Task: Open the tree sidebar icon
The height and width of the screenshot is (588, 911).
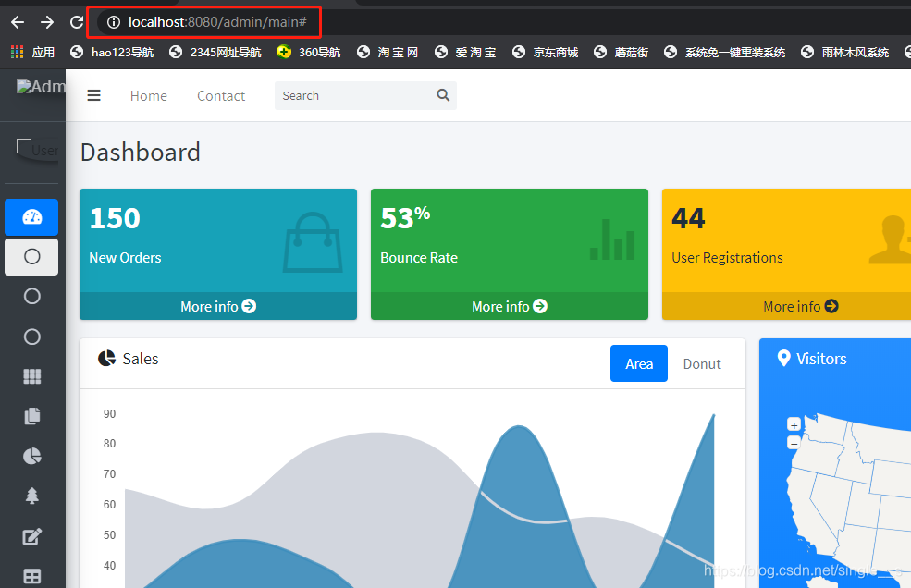Action: click(32, 496)
